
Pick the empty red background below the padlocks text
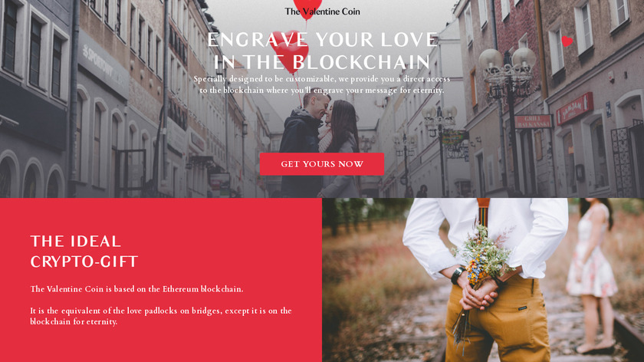160,344
